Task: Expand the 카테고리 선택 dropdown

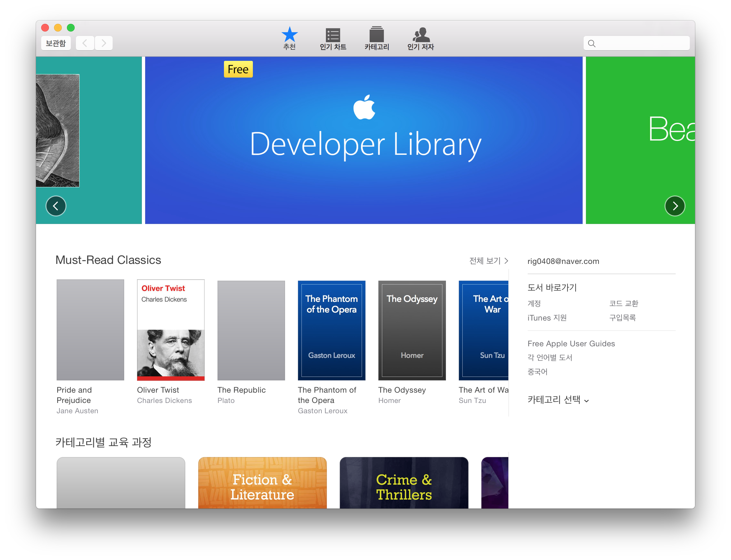Action: [558, 400]
